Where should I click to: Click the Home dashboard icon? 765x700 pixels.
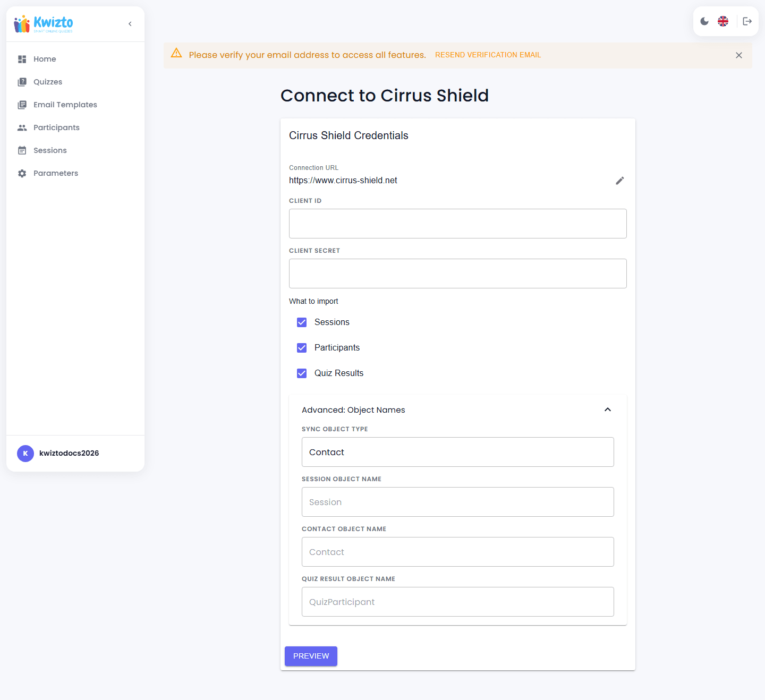22,59
